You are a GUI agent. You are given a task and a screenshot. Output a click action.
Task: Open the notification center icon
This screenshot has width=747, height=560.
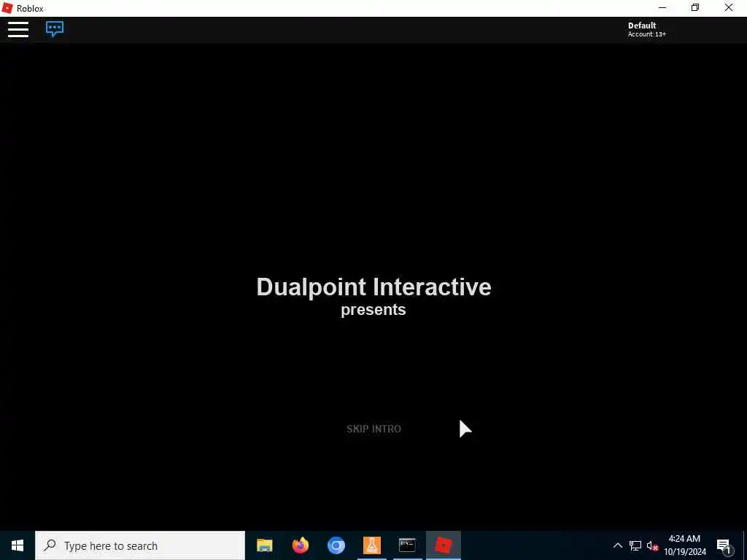click(x=724, y=545)
